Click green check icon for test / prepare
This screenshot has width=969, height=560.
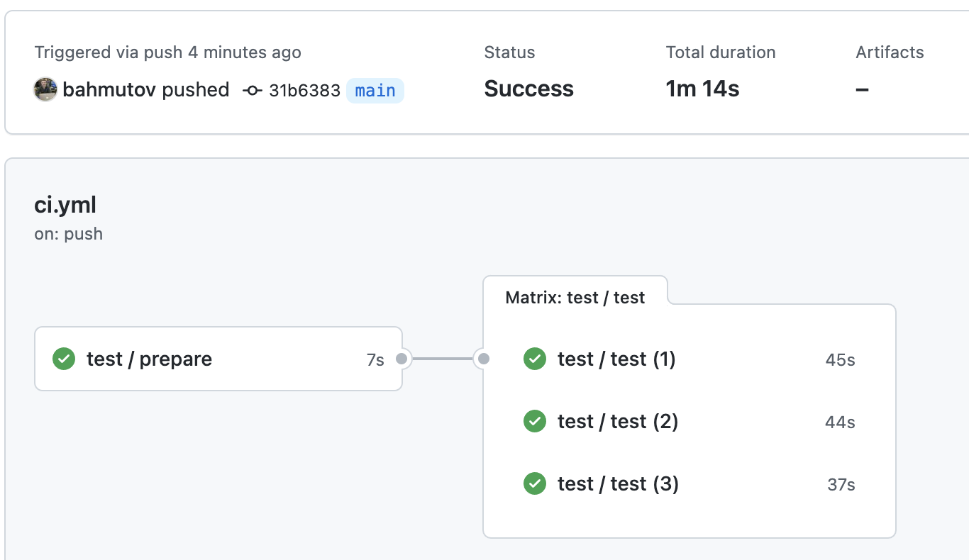[64, 359]
